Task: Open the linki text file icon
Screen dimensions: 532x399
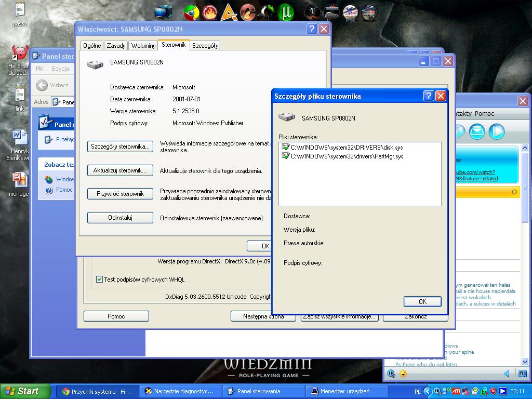Action: click(x=20, y=99)
